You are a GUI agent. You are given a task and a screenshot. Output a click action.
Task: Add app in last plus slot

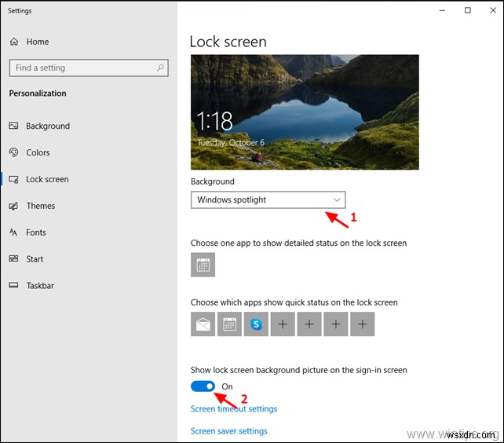pyautogui.click(x=362, y=324)
